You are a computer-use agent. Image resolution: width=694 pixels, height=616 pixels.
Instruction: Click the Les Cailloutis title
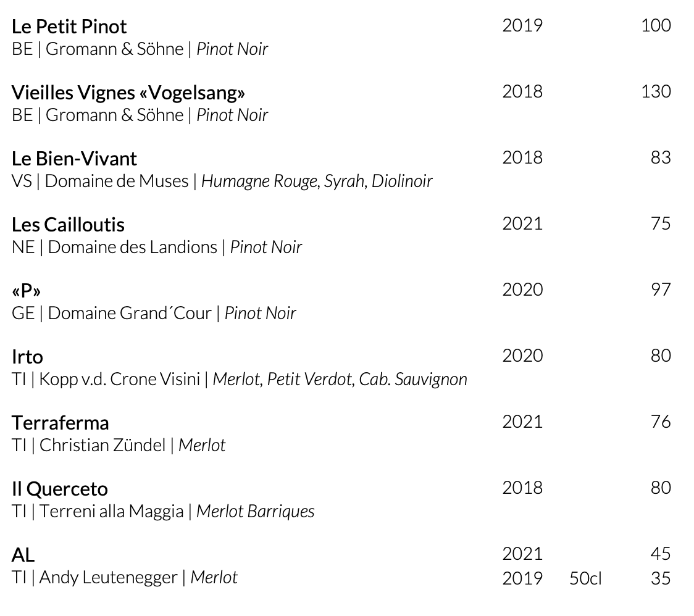point(68,224)
